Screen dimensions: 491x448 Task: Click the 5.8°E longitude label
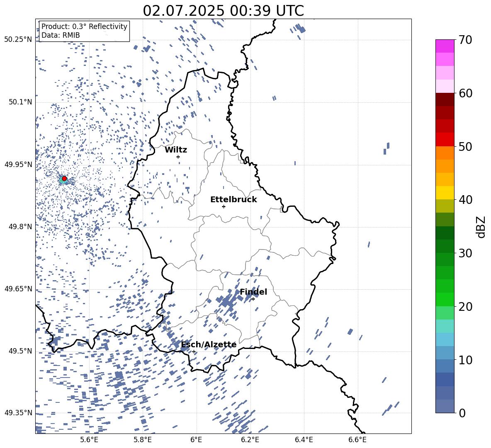point(143,440)
